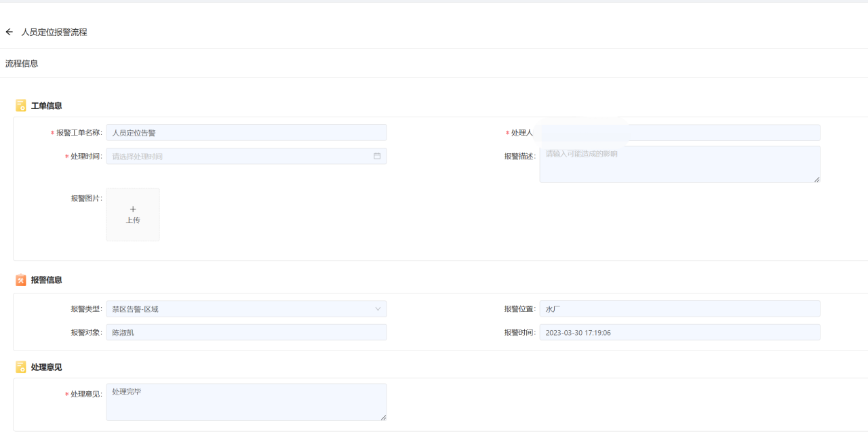Click the 报警时间 field with 2023-03-30 timestamp

tap(679, 332)
